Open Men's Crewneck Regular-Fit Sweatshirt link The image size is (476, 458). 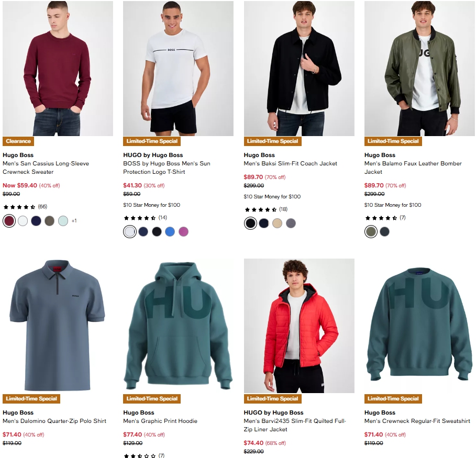coord(417,421)
